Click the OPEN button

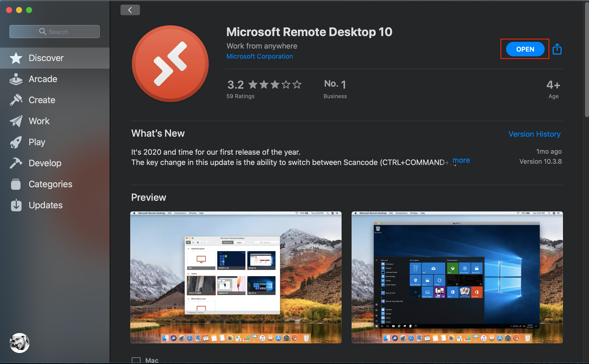(x=525, y=49)
